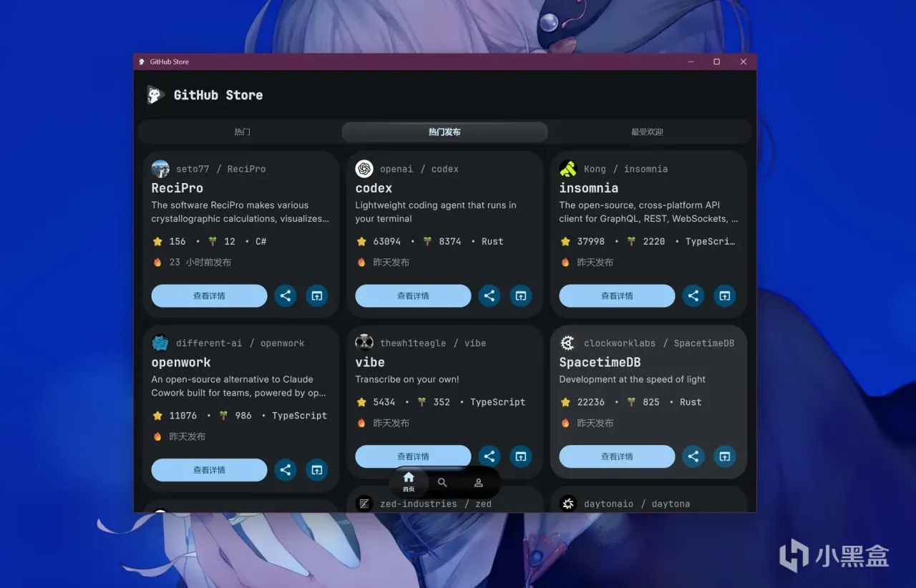Viewport: 916px width, 588px height.
Task: Click the clockworklabs avatar on the SpacetimeDB card
Action: (568, 343)
